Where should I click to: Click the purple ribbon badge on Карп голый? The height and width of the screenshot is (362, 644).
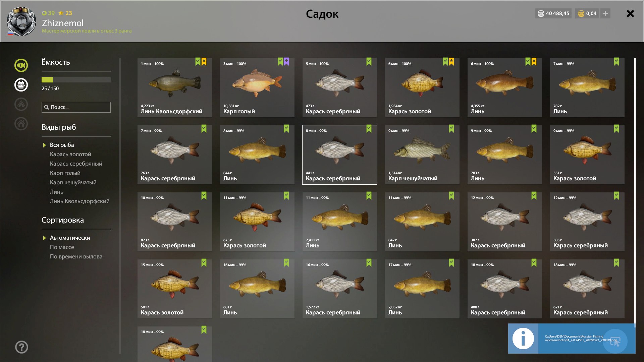pos(286,62)
